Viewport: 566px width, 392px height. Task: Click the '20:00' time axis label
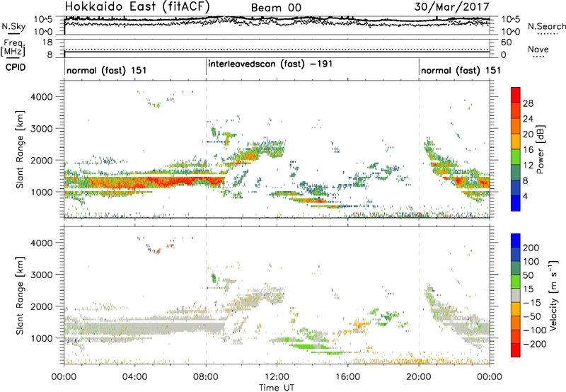(419, 377)
